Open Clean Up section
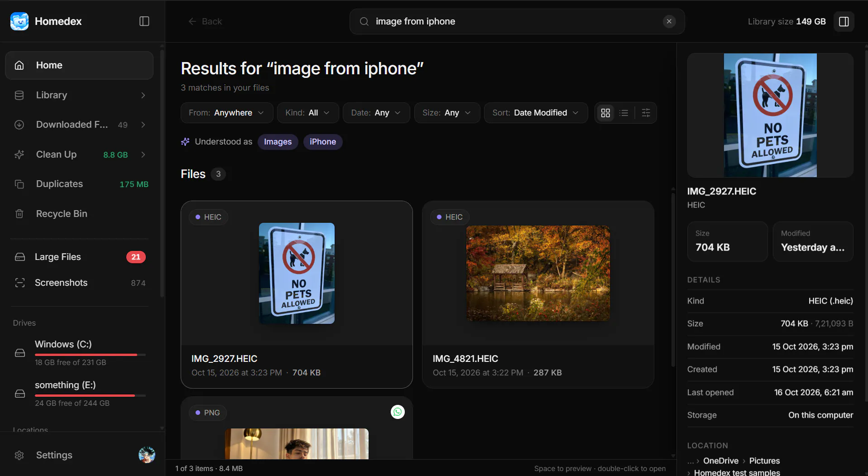Viewport: 868px width, 476px height. tap(79, 154)
